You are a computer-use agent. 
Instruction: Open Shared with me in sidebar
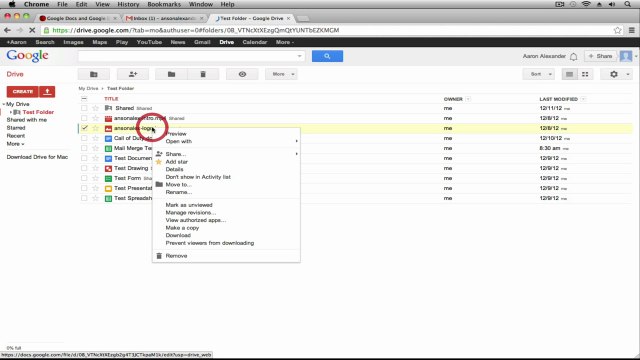(27, 120)
